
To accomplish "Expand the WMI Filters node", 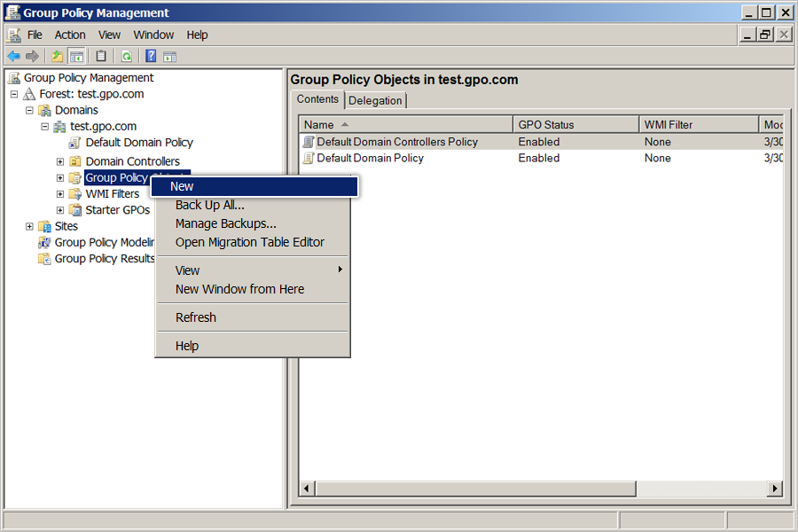I will (60, 194).
